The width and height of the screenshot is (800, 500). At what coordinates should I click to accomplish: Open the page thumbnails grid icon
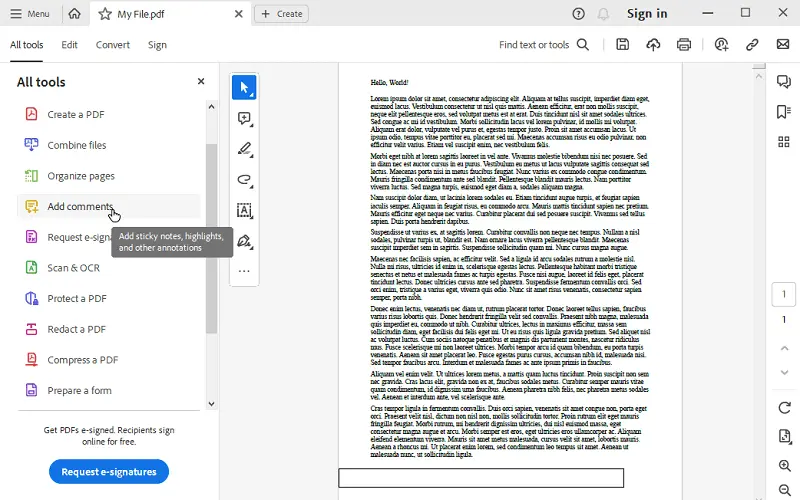click(784, 142)
